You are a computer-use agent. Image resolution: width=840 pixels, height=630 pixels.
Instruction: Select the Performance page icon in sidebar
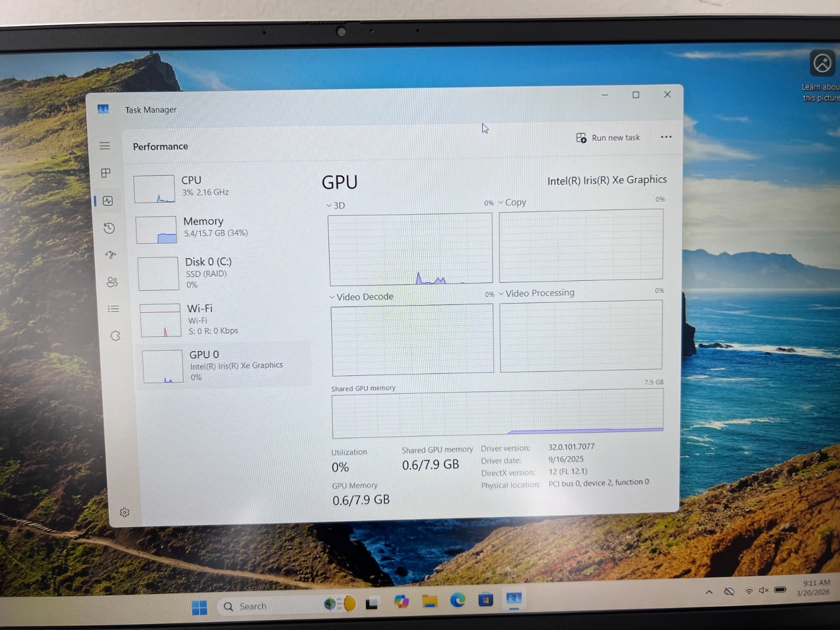pos(108,201)
